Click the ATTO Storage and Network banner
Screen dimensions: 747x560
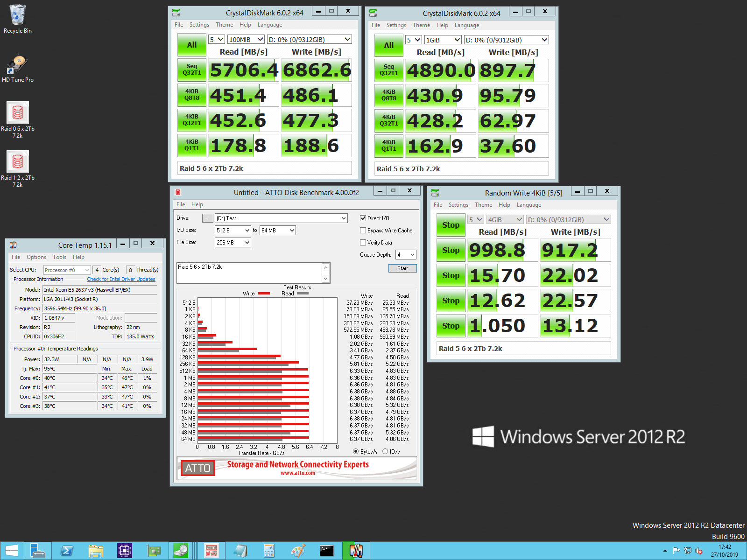(296, 468)
